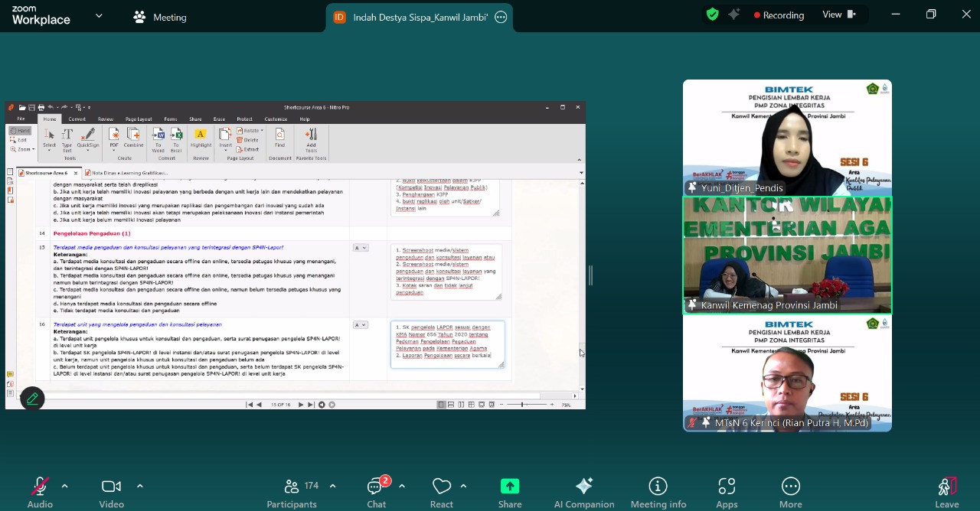The height and width of the screenshot is (511, 980).
Task: Click the encryption shield icon
Action: (713, 15)
